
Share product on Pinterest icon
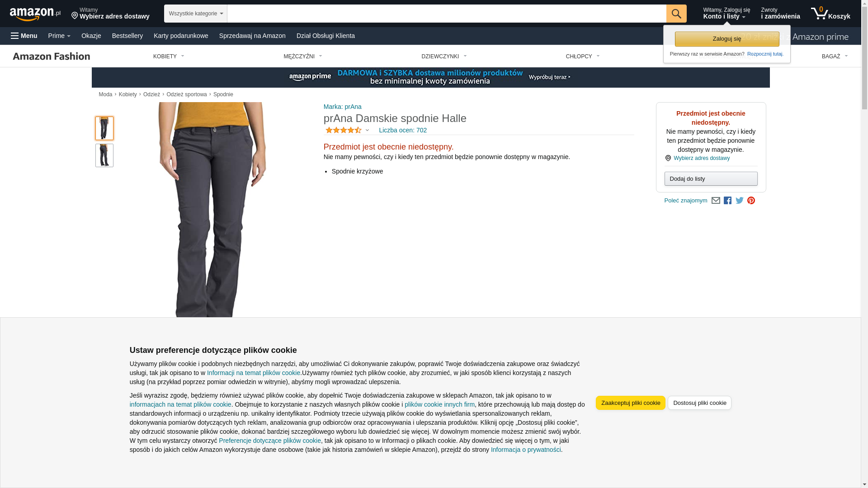click(751, 201)
